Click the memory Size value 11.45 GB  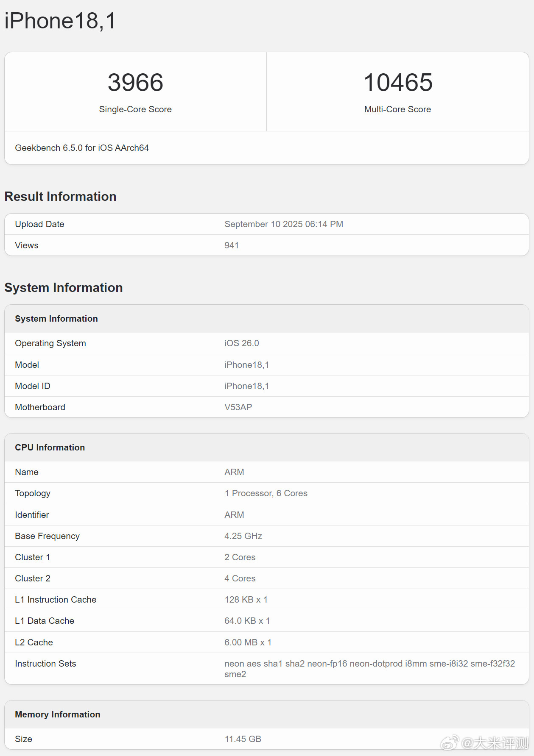pyautogui.click(x=243, y=739)
